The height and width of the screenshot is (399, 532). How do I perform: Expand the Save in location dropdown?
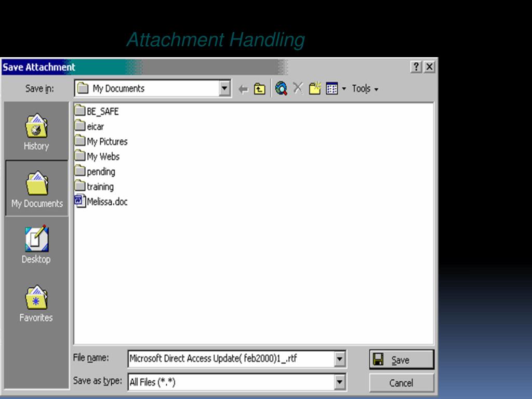click(224, 88)
